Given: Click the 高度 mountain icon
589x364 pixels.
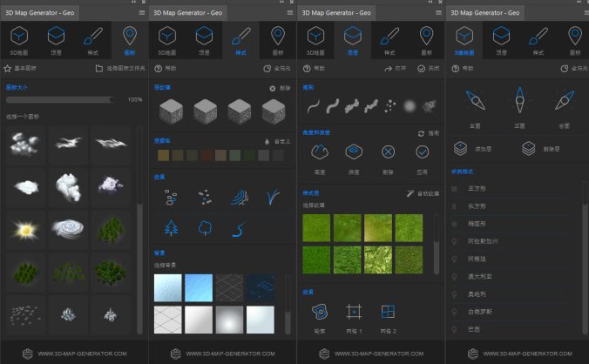Looking at the screenshot, I should click(318, 152).
